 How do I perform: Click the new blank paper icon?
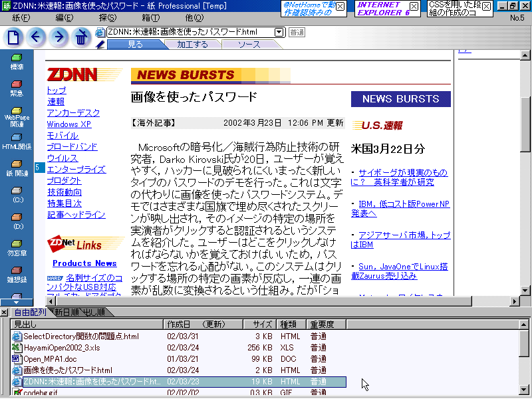pyautogui.click(x=14, y=37)
